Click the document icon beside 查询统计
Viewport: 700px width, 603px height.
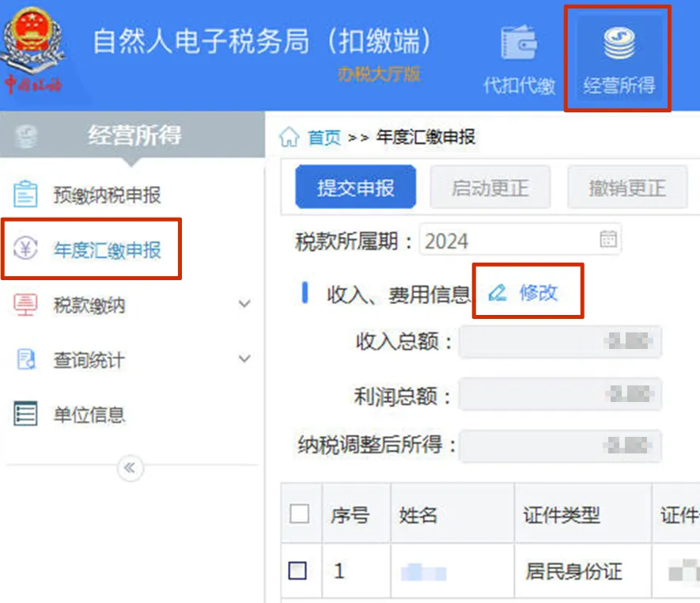point(25,358)
